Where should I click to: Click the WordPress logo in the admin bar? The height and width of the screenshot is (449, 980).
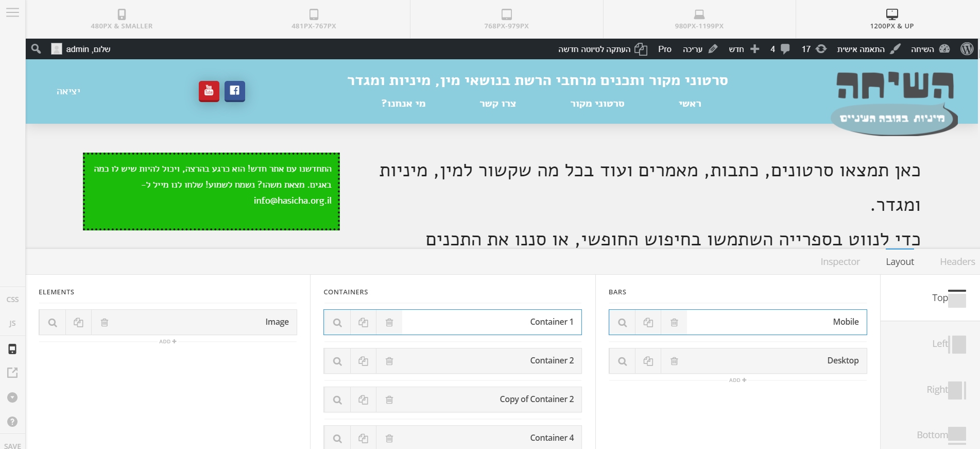(967, 49)
